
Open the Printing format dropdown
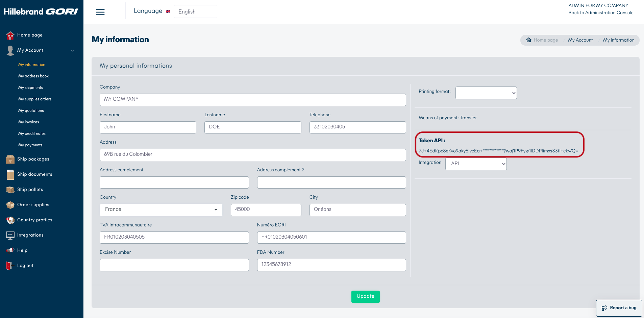(x=486, y=93)
